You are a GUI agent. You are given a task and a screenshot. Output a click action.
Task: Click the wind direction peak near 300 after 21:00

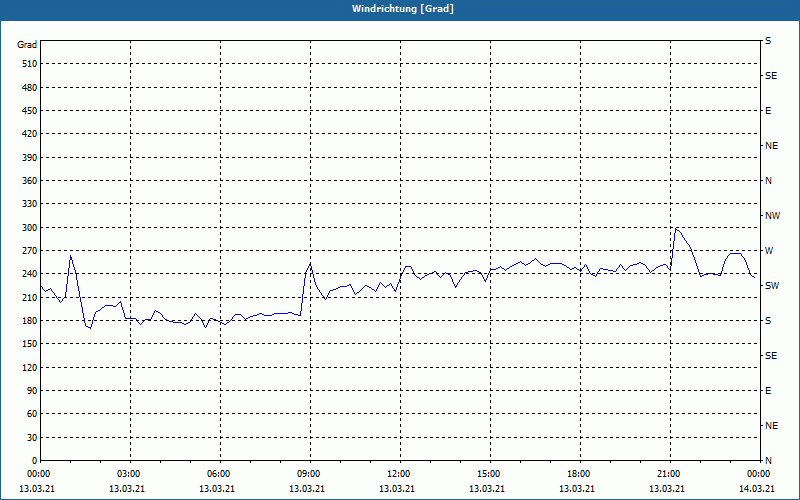pyautogui.click(x=677, y=229)
